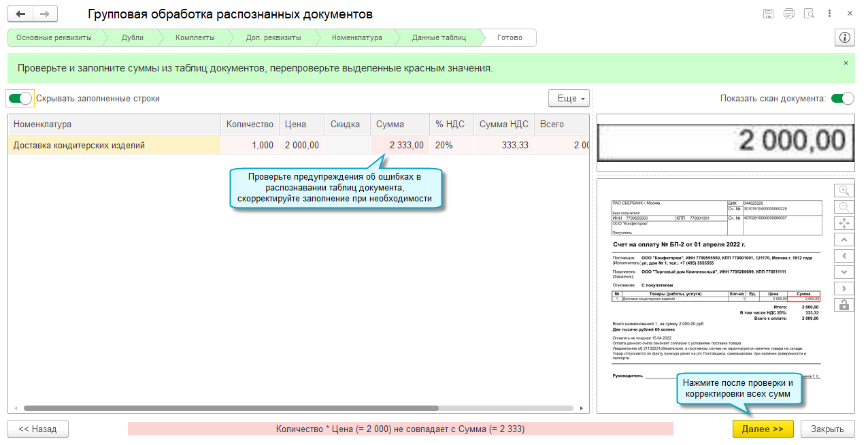Toggle 'Показать скан документа' switch
The image size is (868, 445).
842,99
